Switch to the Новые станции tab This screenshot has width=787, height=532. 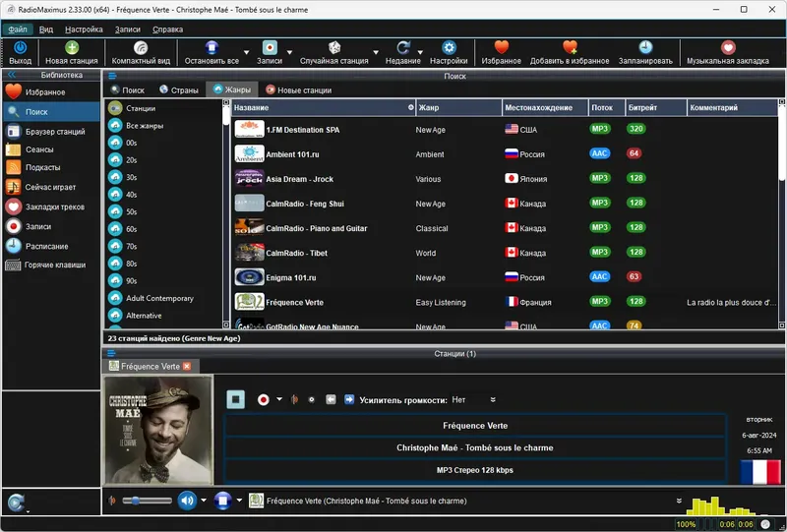tap(299, 89)
